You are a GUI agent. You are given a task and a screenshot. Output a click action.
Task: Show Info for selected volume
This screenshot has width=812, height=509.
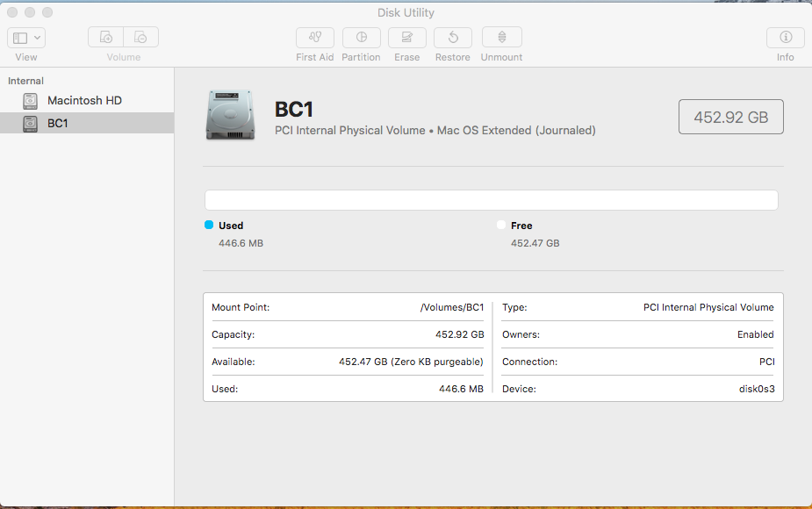[x=786, y=37]
